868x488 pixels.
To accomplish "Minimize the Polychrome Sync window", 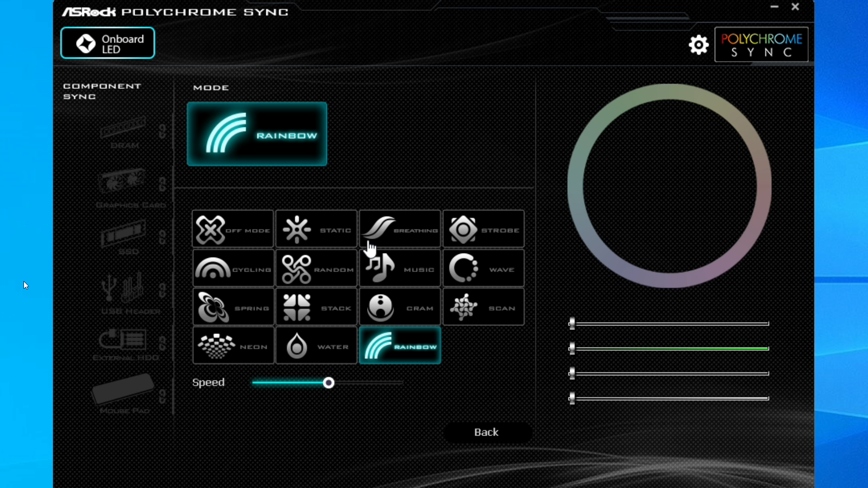I will point(774,7).
